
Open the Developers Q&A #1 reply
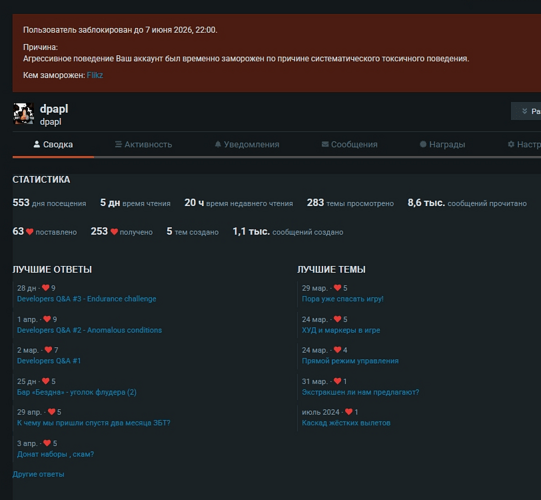pos(49,361)
